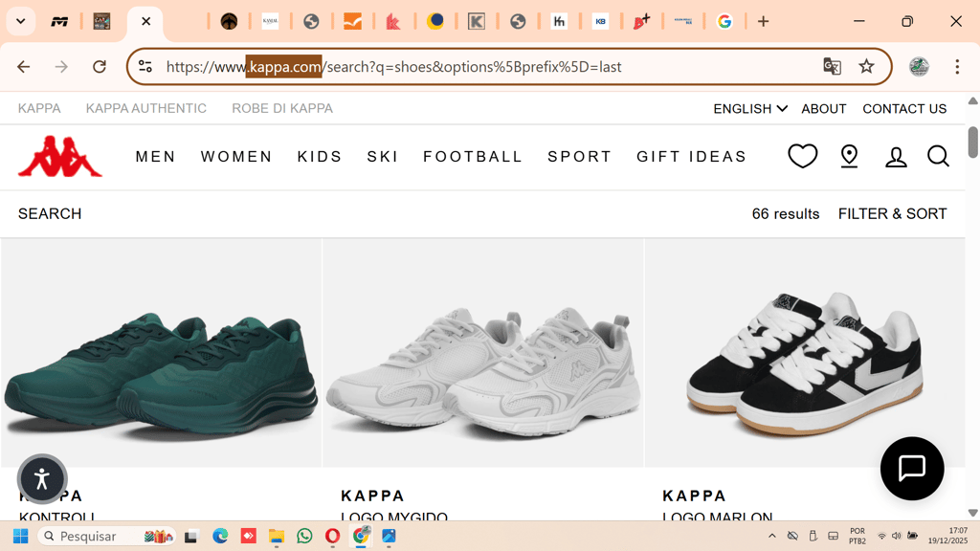
Task: Open the Windows Start menu
Action: [21, 536]
